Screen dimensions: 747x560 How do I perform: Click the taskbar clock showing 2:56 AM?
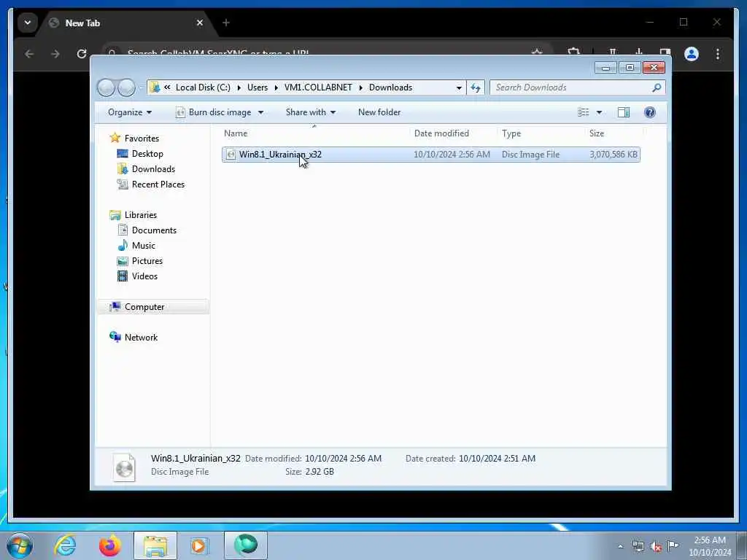[710, 546]
